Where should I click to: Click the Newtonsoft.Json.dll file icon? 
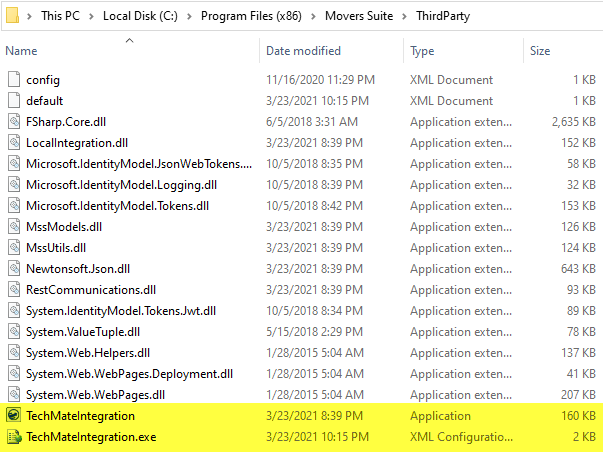(x=14, y=269)
